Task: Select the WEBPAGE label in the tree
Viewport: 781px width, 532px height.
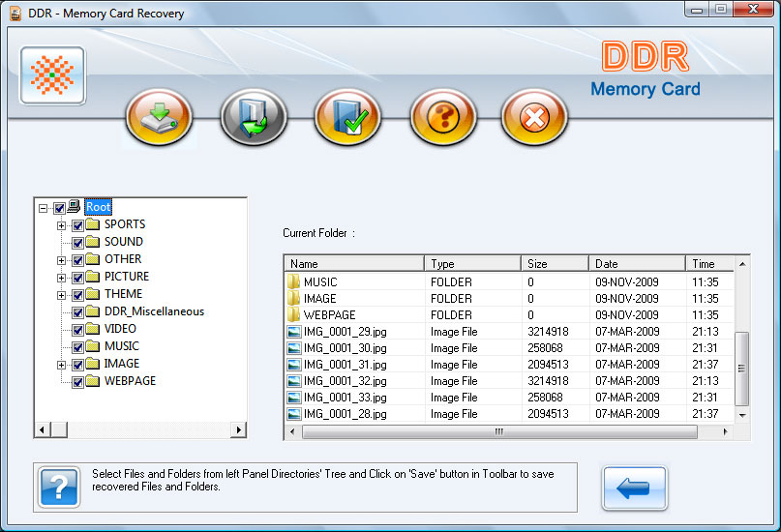Action: 130,381
